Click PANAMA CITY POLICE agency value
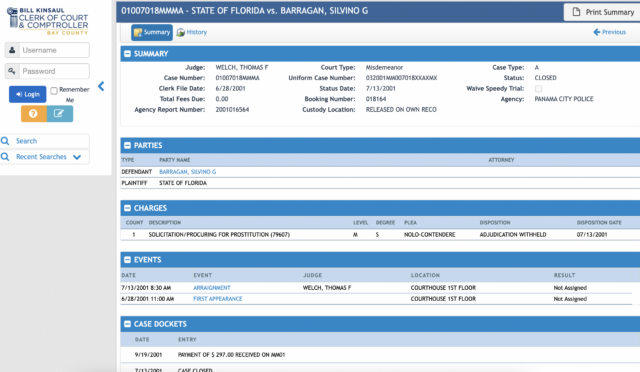The width and height of the screenshot is (640, 372). coord(564,99)
